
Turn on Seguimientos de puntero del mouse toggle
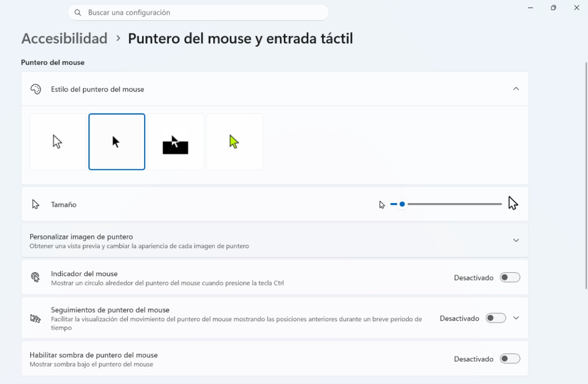tap(496, 318)
